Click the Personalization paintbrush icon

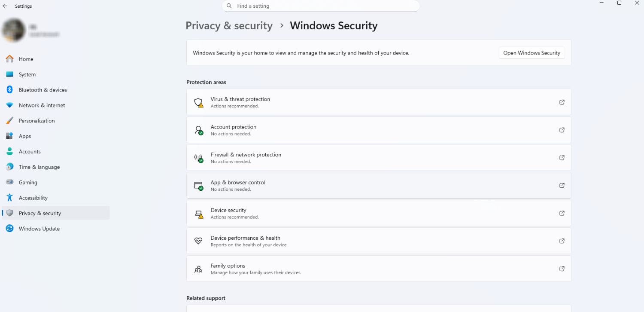click(x=9, y=121)
